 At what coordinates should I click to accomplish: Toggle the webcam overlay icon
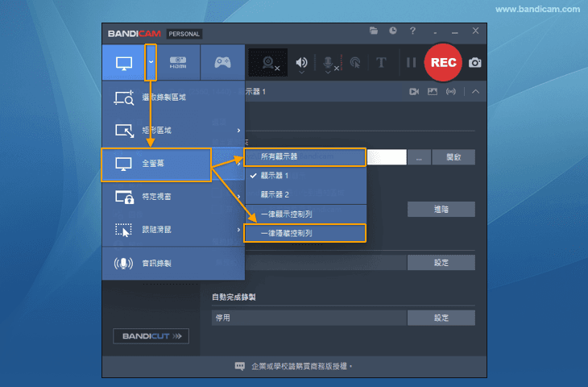pos(267,62)
